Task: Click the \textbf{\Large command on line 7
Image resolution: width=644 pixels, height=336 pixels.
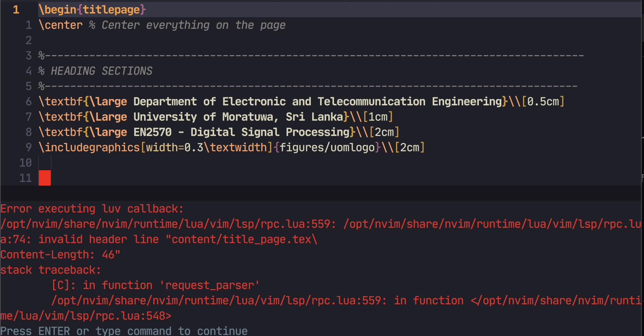Action: pos(83,117)
